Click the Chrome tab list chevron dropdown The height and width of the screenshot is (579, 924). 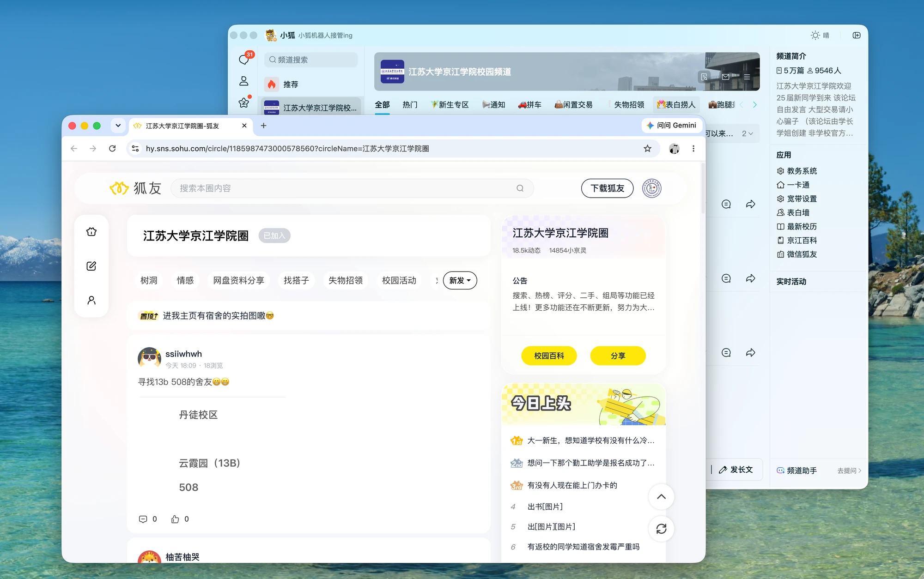(x=118, y=126)
